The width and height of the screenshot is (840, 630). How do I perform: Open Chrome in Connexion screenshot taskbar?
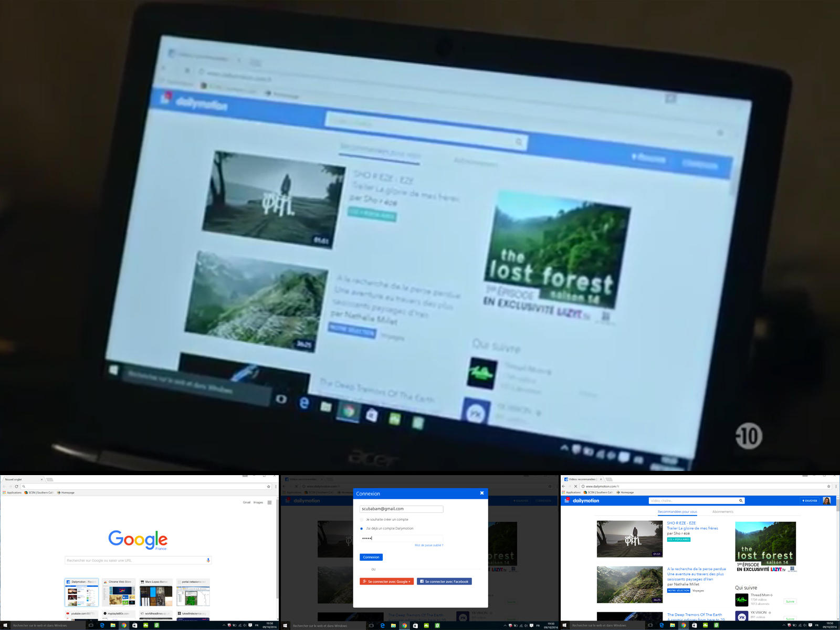tap(404, 625)
